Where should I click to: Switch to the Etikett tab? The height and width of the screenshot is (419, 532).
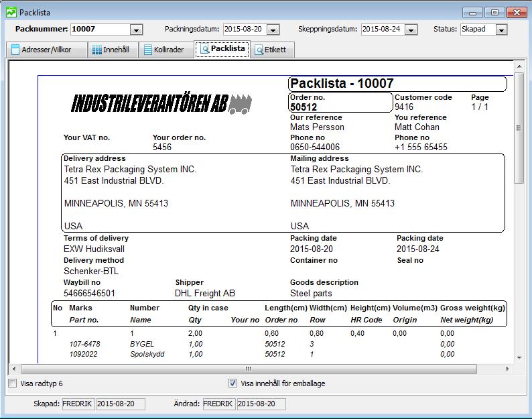click(x=272, y=50)
